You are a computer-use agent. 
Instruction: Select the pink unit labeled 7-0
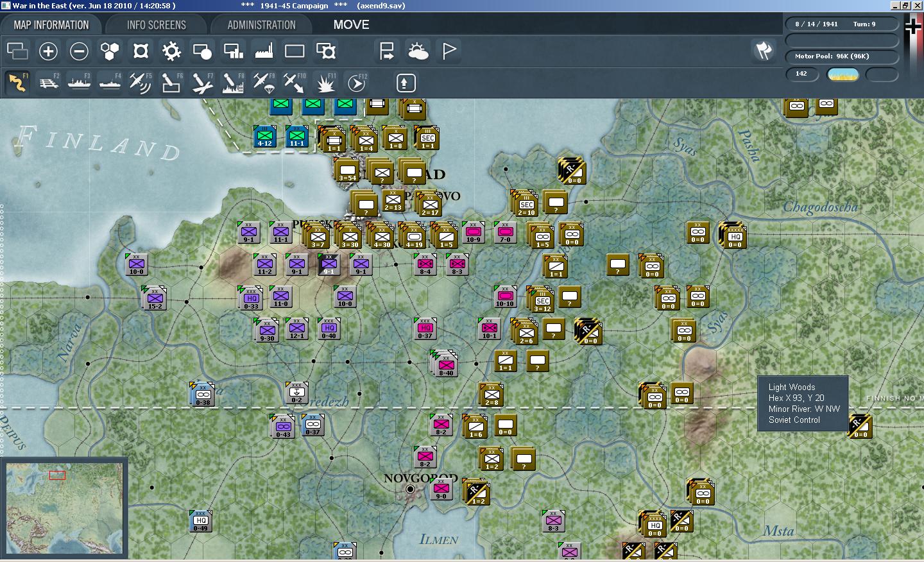pyautogui.click(x=506, y=232)
